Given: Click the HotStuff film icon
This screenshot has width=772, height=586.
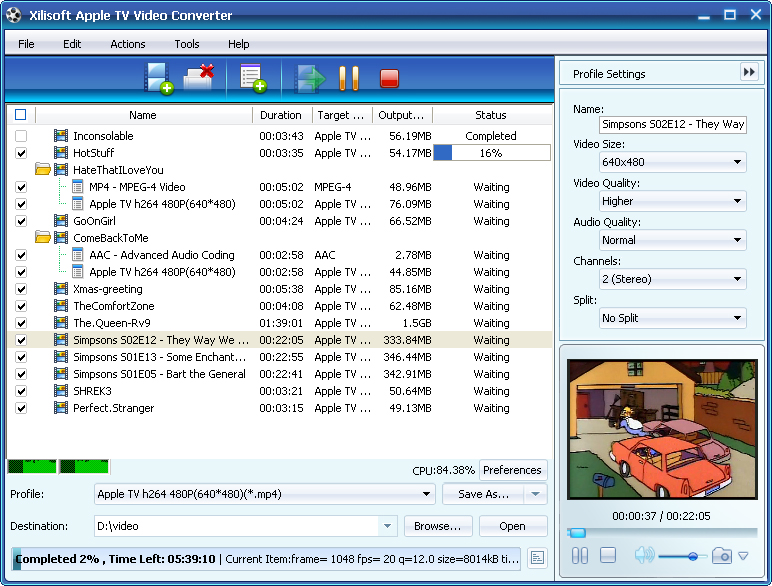Looking at the screenshot, I should pyautogui.click(x=61, y=153).
